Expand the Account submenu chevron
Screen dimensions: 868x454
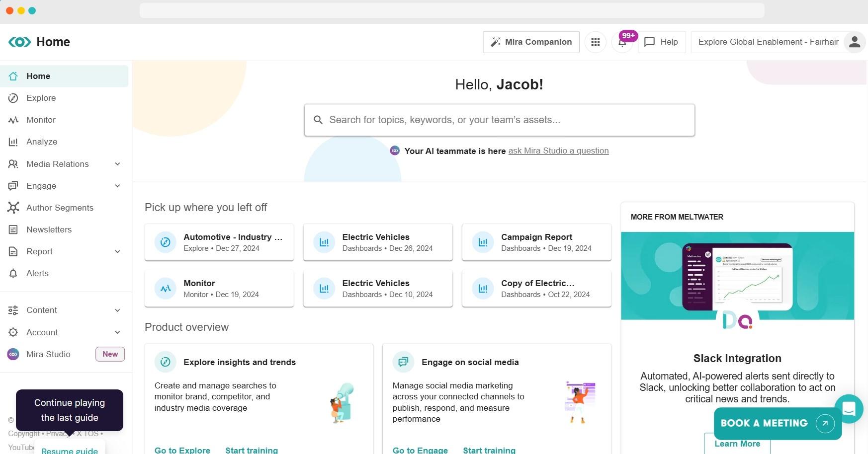[118, 332]
